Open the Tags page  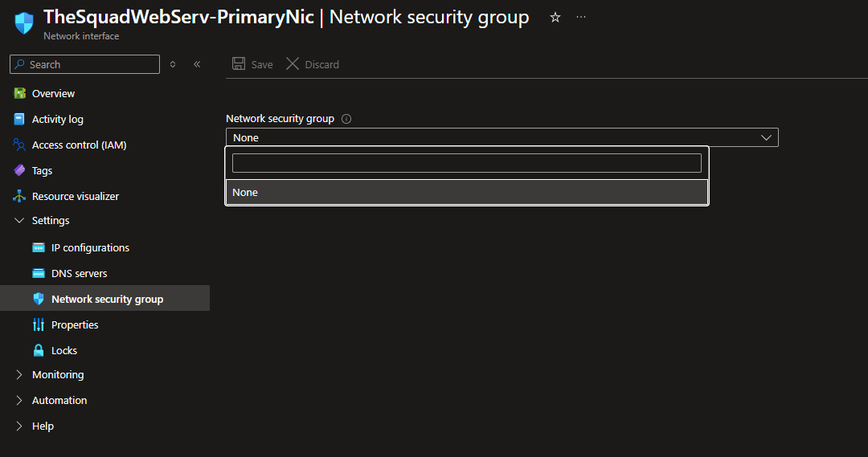click(42, 170)
